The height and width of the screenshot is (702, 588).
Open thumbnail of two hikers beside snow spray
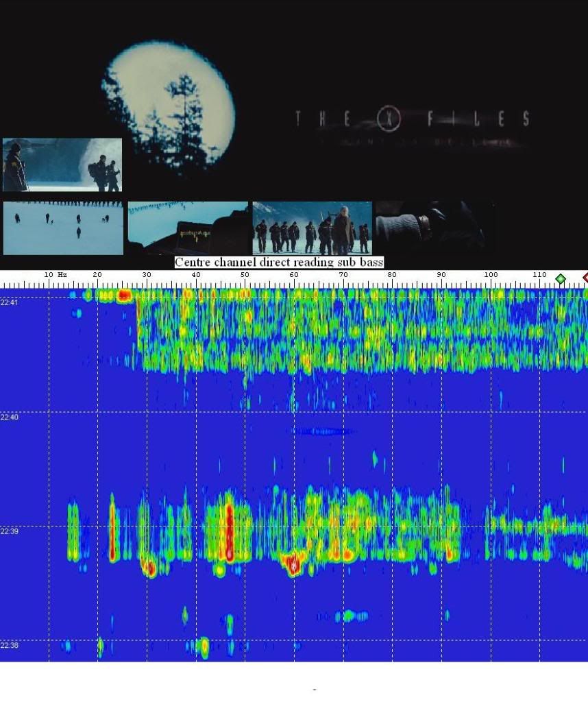pos(62,165)
